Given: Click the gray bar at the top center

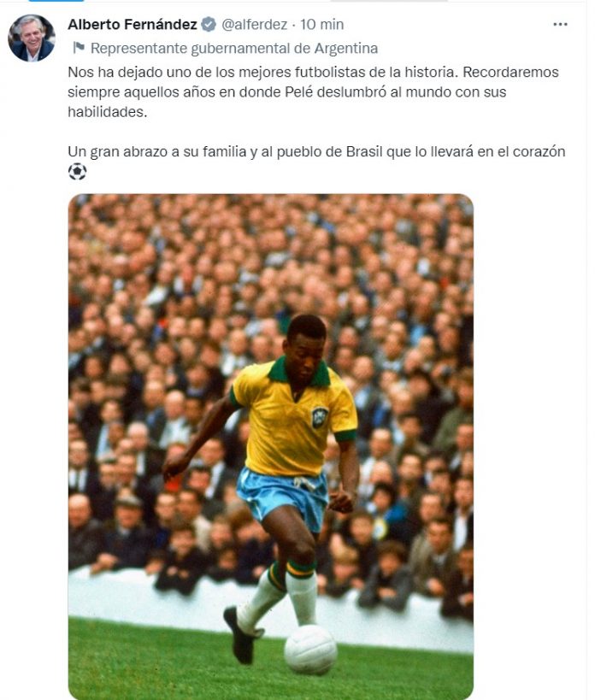Looking at the screenshot, I should click(389, 1).
